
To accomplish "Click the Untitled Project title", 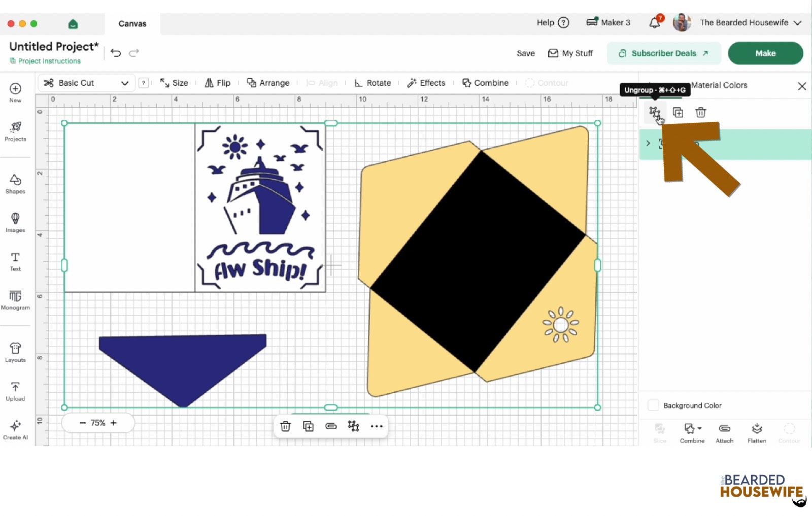I will [x=54, y=46].
